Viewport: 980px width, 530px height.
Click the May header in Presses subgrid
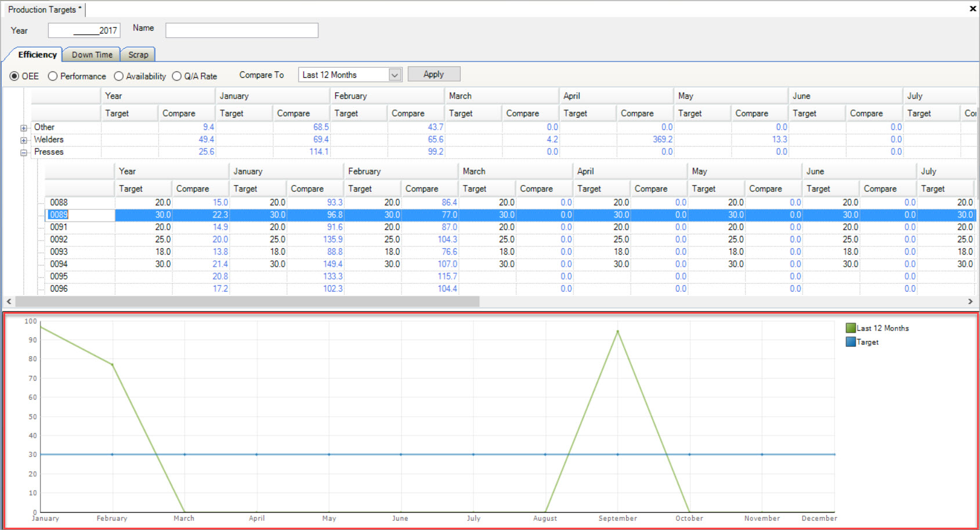pos(745,171)
